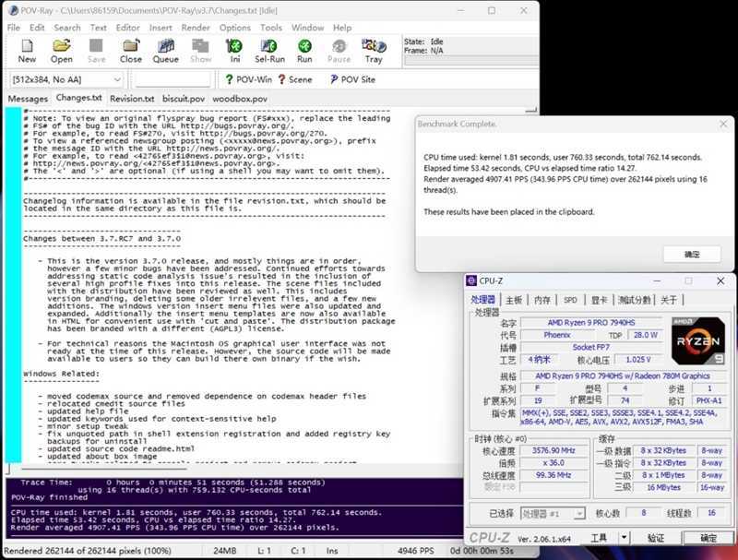Switch to the biscuit.pov tab
738x560 pixels.
(x=183, y=99)
